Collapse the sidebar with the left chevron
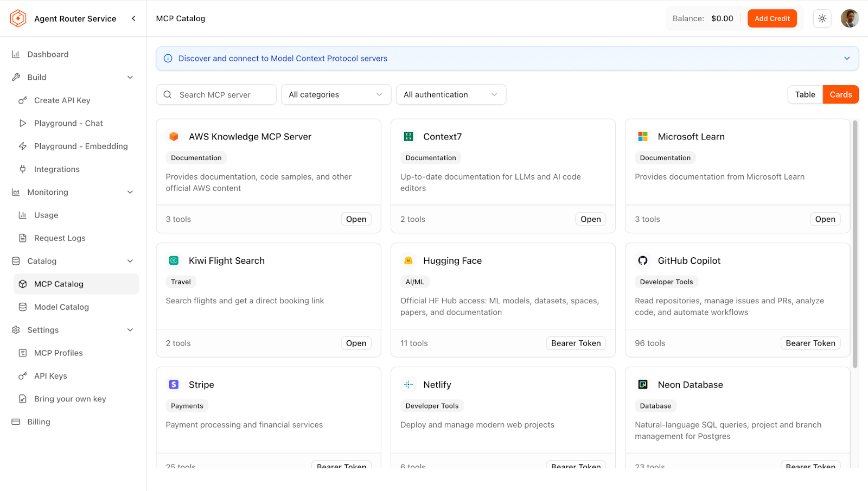The width and height of the screenshot is (868, 491). 134,18
